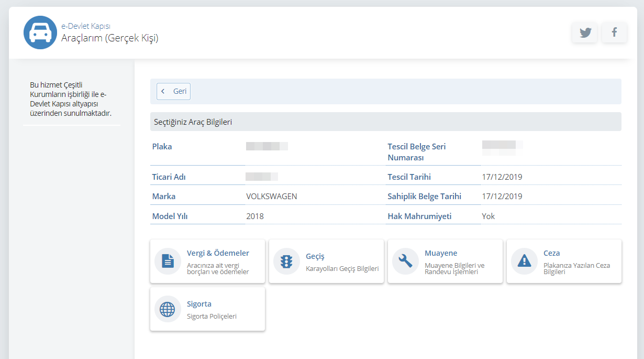Image resolution: width=644 pixels, height=359 pixels.
Task: Go back using the Geri button
Action: click(174, 91)
